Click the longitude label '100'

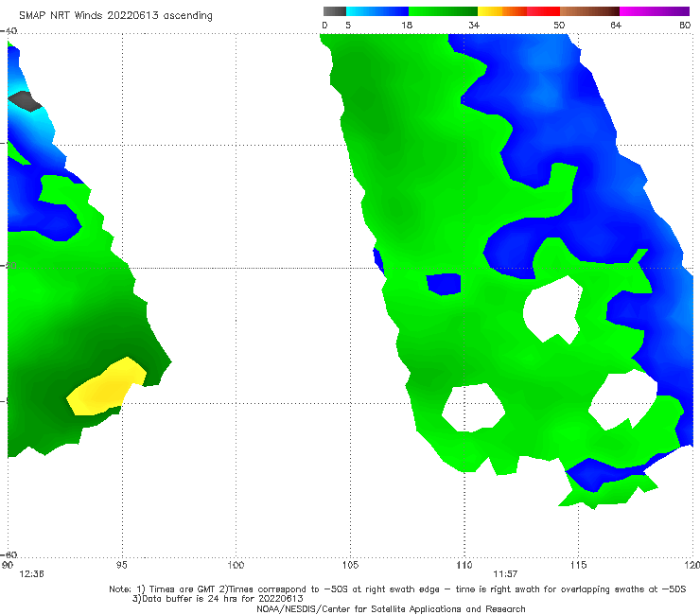pyautogui.click(x=236, y=566)
